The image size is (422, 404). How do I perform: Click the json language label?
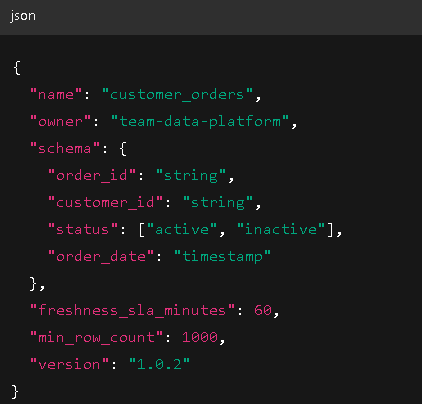[23, 16]
